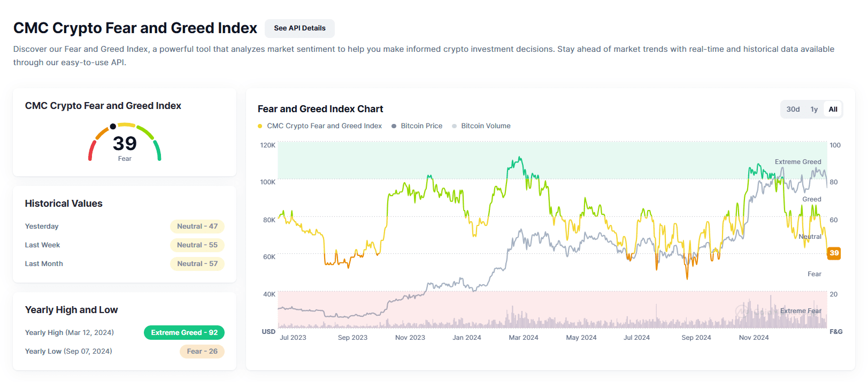
Task: Toggle the Bitcoin Price legend series
Action: [417, 126]
